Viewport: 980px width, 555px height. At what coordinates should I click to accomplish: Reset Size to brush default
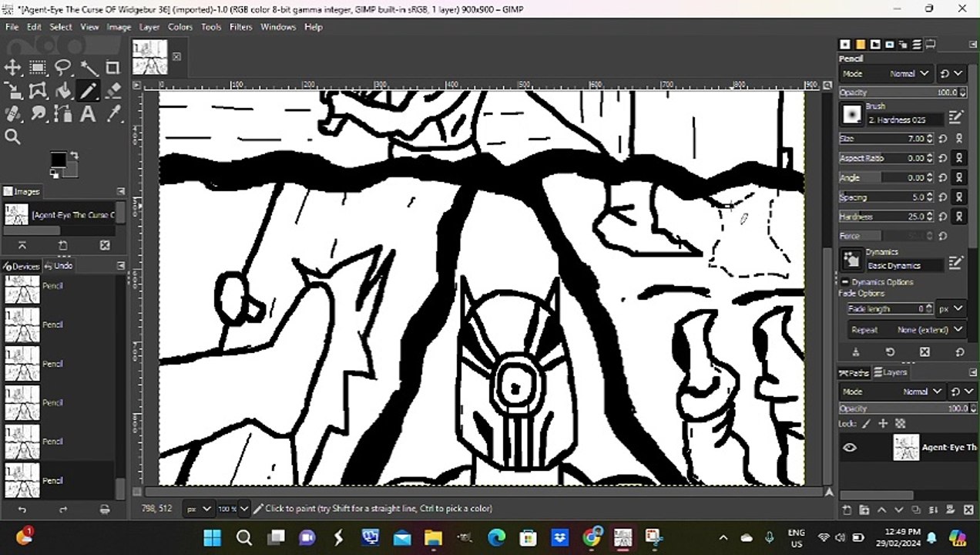point(943,139)
